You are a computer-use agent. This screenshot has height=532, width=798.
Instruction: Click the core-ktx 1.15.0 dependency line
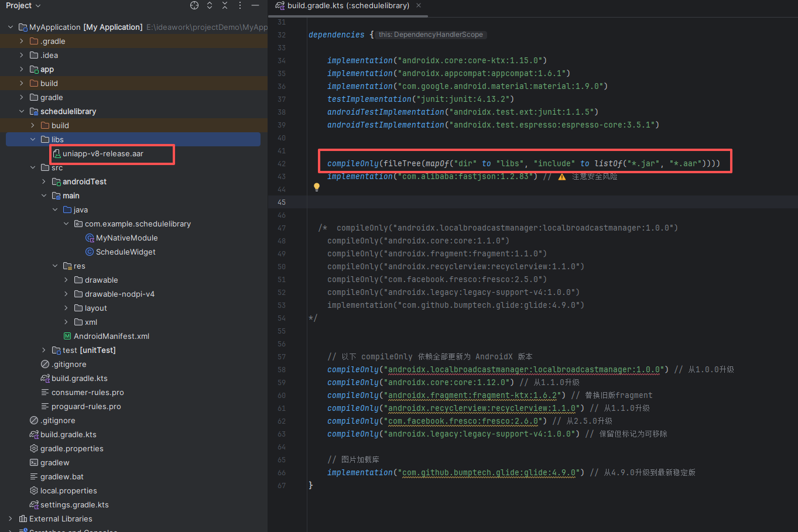coord(437,60)
